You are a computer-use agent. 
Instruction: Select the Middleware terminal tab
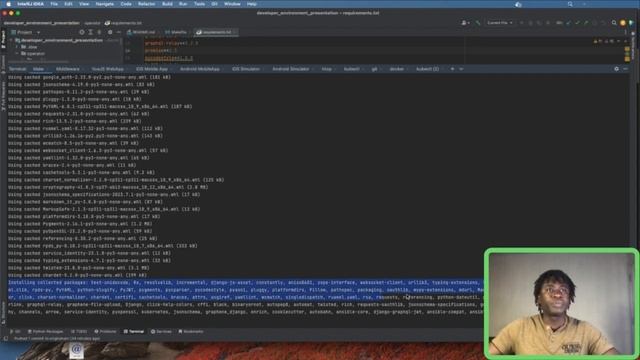click(x=68, y=69)
